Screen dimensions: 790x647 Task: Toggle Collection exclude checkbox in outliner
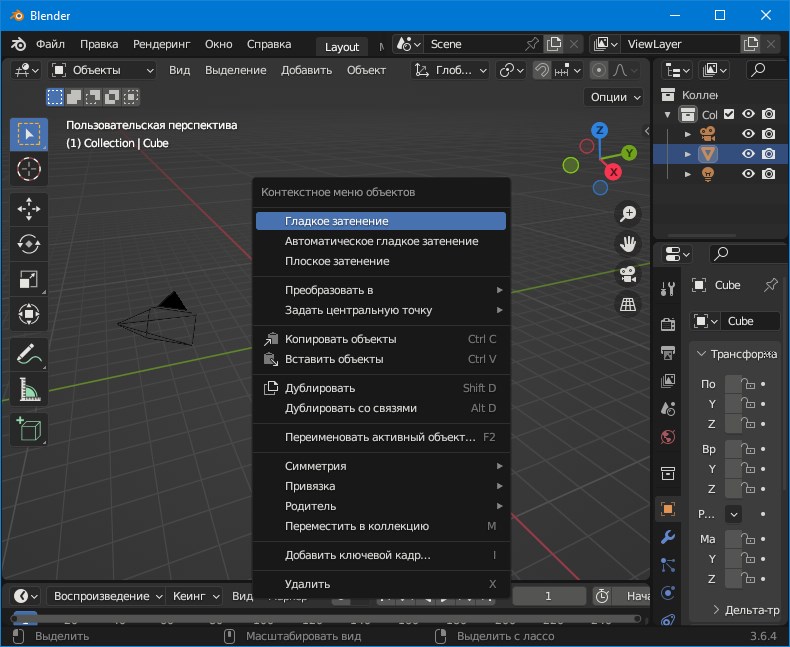(x=728, y=114)
